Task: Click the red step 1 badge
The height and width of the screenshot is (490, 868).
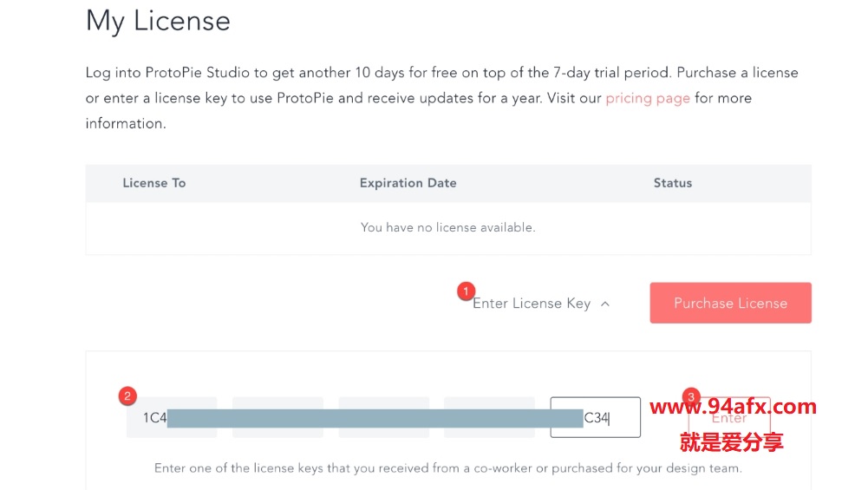Action: point(466,291)
